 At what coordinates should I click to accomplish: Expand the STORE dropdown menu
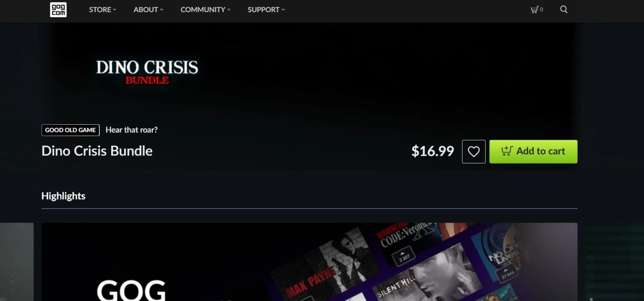[103, 10]
